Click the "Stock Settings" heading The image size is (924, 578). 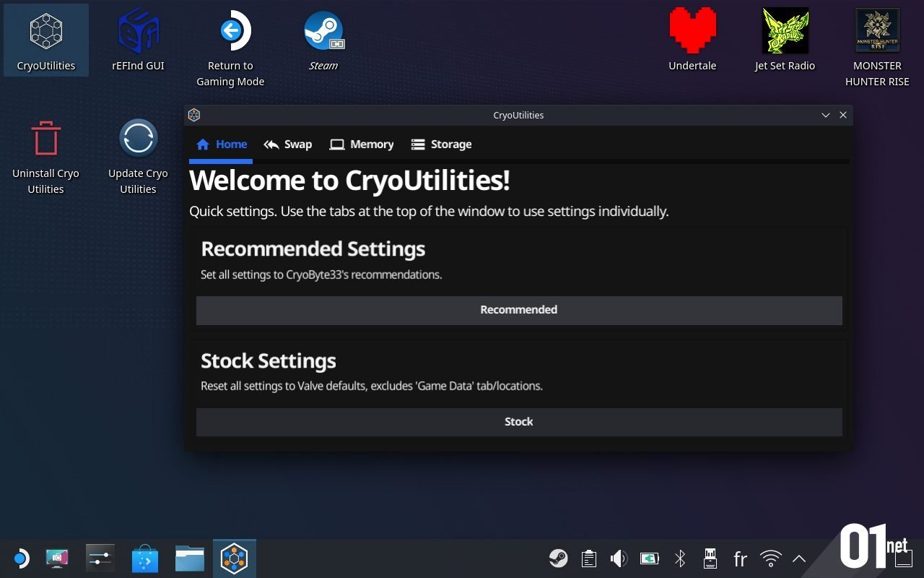(x=269, y=361)
